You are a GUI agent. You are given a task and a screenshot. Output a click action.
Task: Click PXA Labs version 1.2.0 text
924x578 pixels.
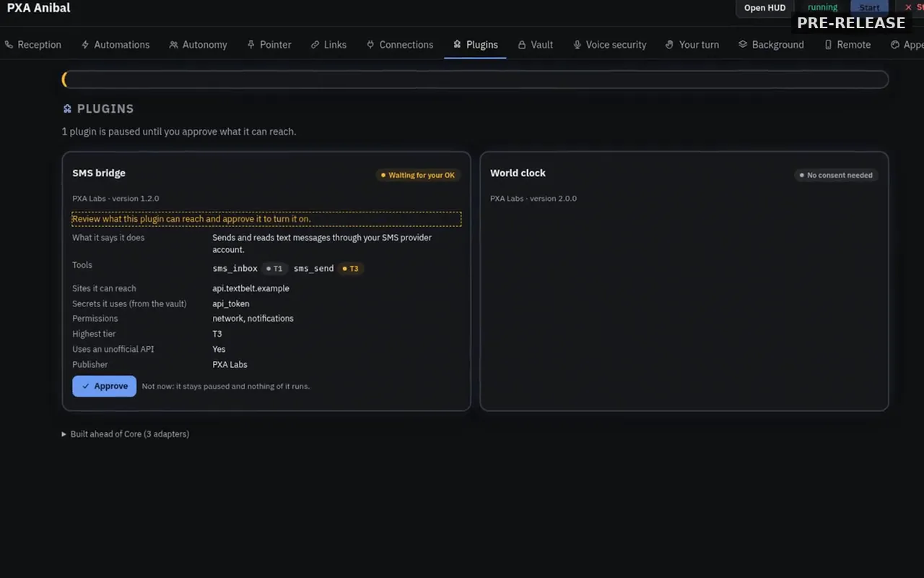tap(115, 199)
